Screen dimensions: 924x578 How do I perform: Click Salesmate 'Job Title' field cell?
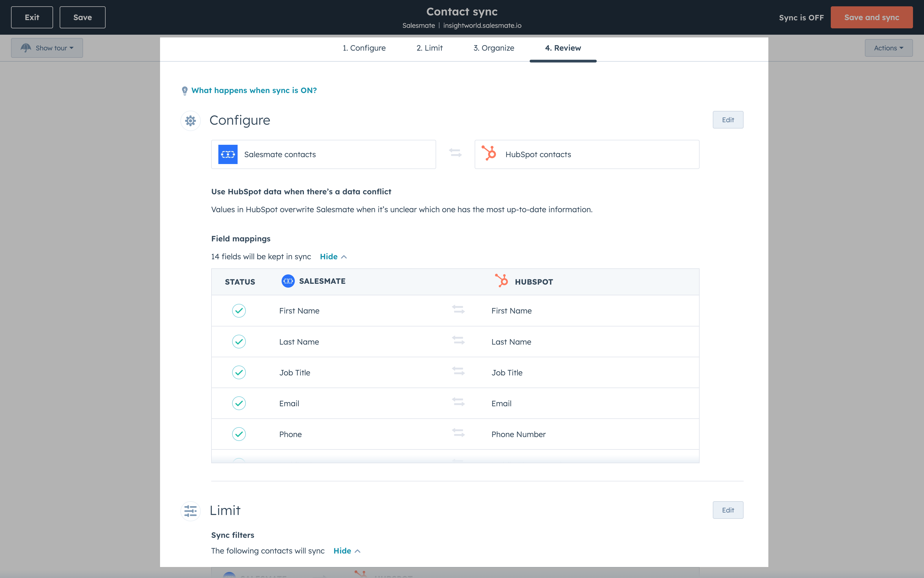pyautogui.click(x=294, y=372)
